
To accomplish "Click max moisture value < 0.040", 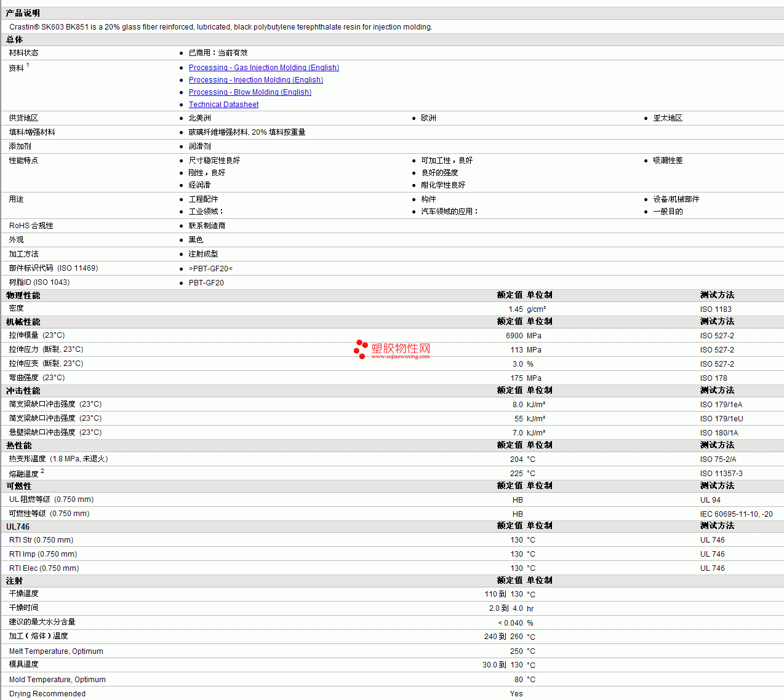I will pyautogui.click(x=511, y=623).
